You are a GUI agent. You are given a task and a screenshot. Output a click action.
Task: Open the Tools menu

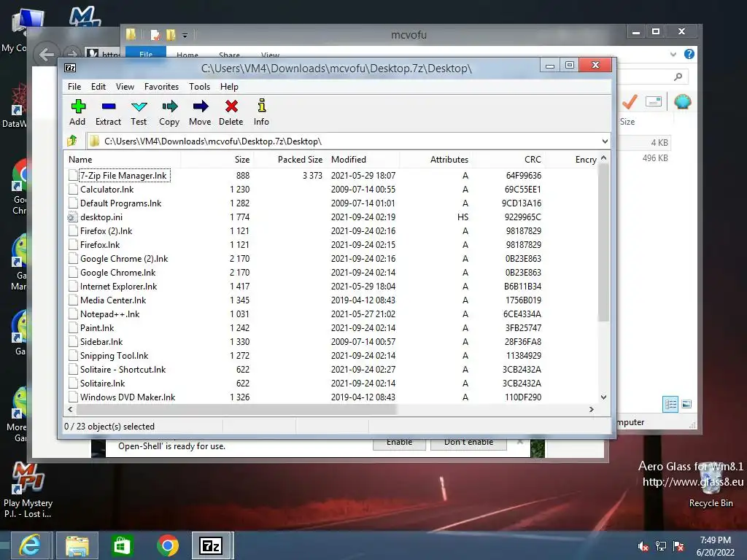[199, 87]
